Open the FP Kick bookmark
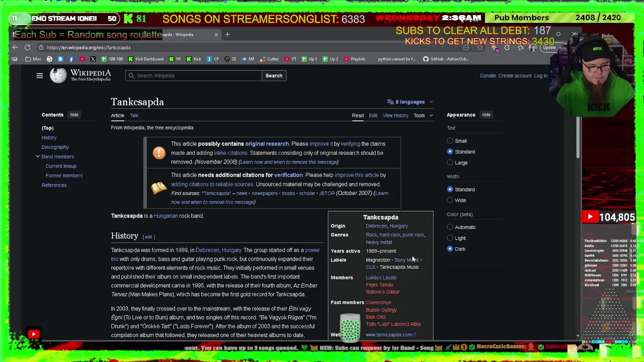This screenshot has width=644, height=362. tap(175, 59)
